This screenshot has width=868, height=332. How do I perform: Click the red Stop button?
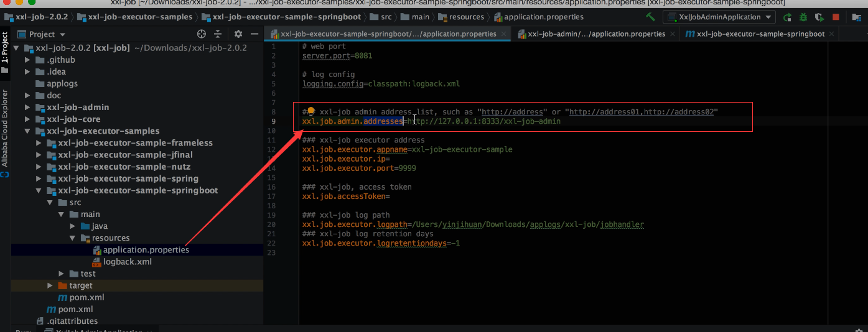(x=836, y=17)
